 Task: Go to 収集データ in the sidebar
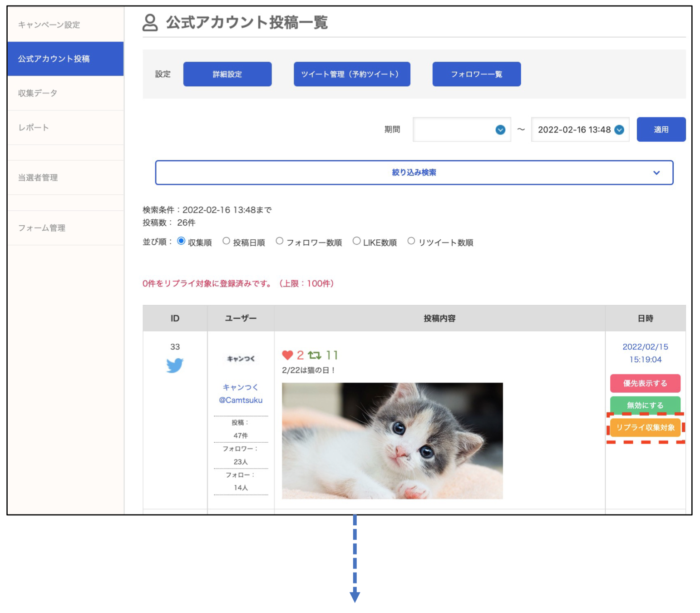click(65, 93)
